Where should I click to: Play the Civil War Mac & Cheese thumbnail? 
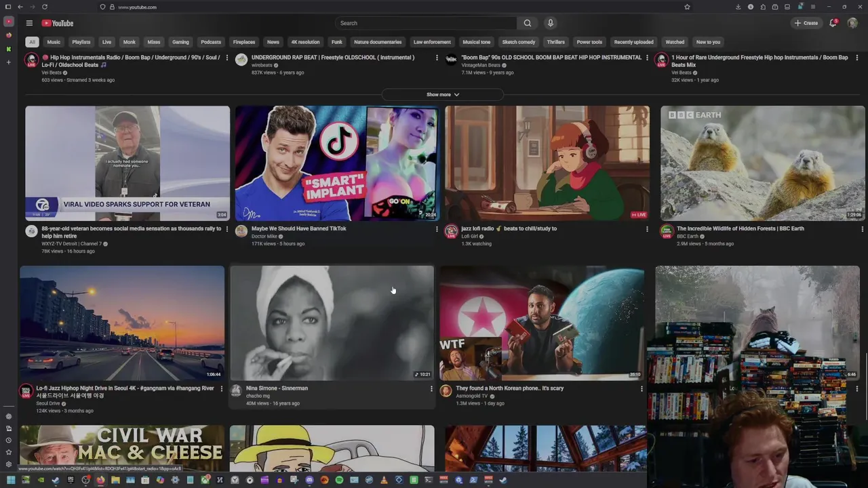[122, 448]
